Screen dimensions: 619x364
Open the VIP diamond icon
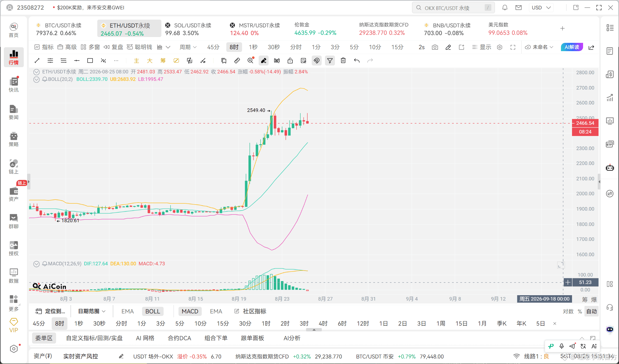tap(14, 325)
